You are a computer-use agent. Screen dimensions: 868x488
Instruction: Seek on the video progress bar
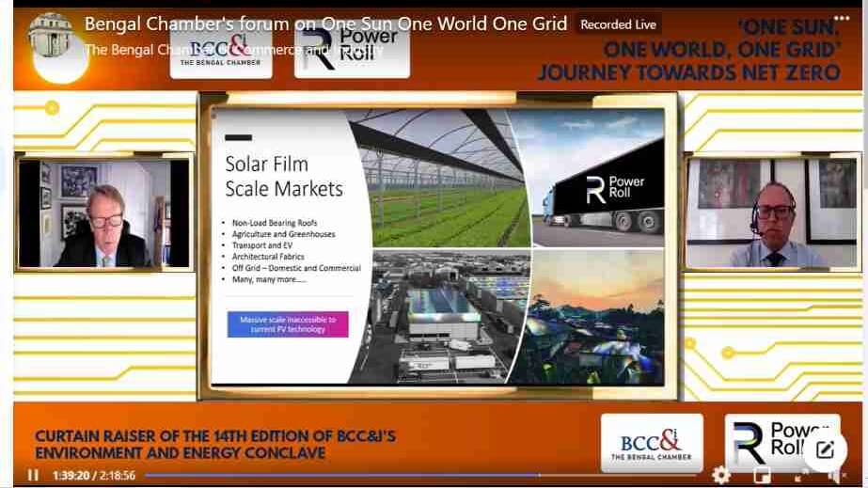click(420, 475)
